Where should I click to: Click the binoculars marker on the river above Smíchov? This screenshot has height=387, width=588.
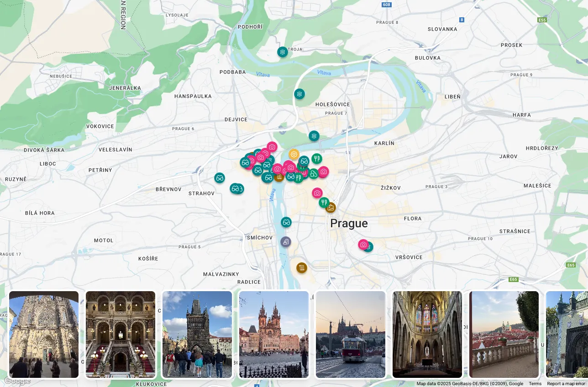[x=286, y=222]
